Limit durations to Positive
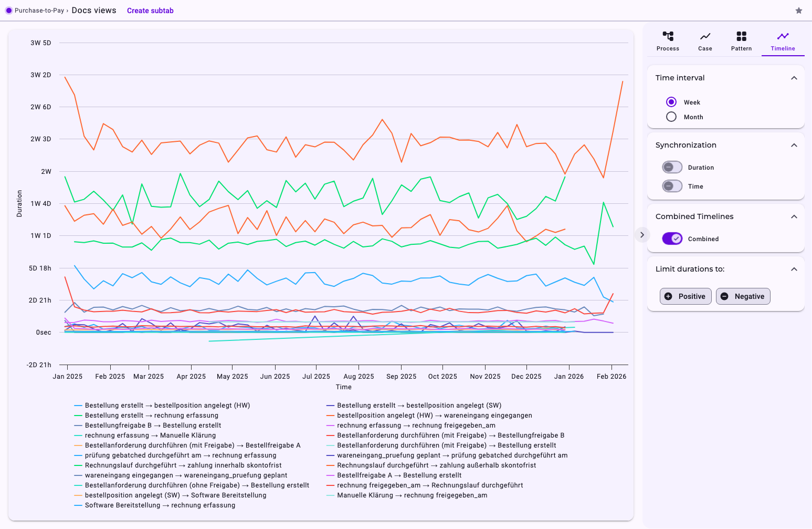This screenshot has height=529, width=812. point(686,296)
